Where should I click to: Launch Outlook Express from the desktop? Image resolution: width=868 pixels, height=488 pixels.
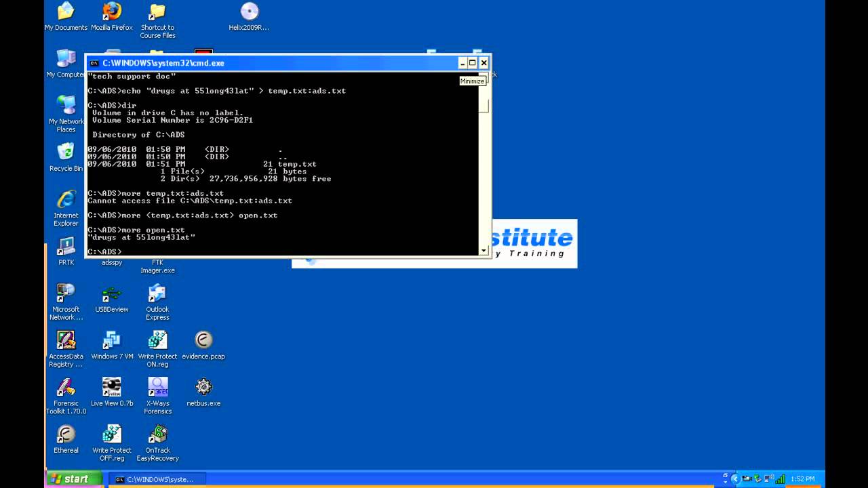(157, 302)
